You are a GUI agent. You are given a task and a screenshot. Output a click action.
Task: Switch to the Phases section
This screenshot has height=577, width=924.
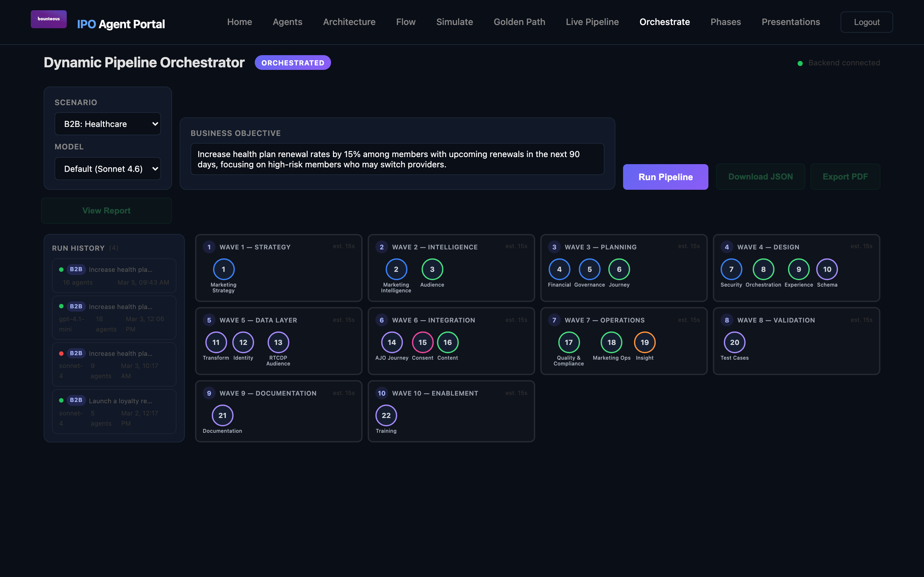click(x=725, y=22)
